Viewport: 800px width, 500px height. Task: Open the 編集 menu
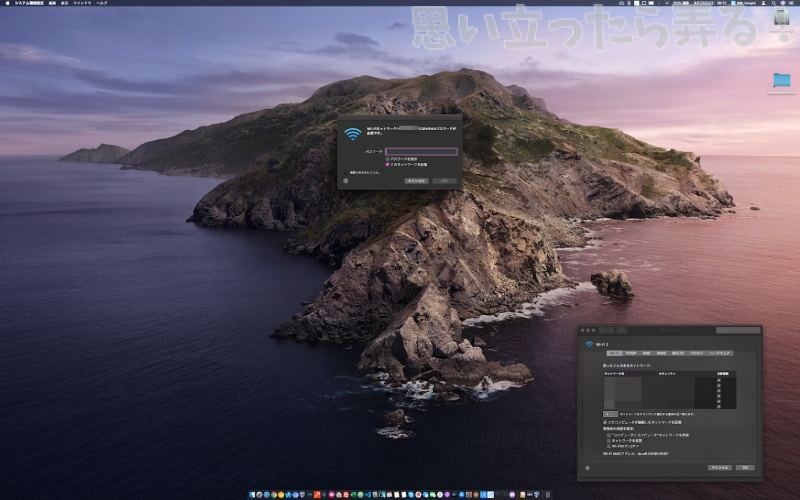(x=52, y=3)
